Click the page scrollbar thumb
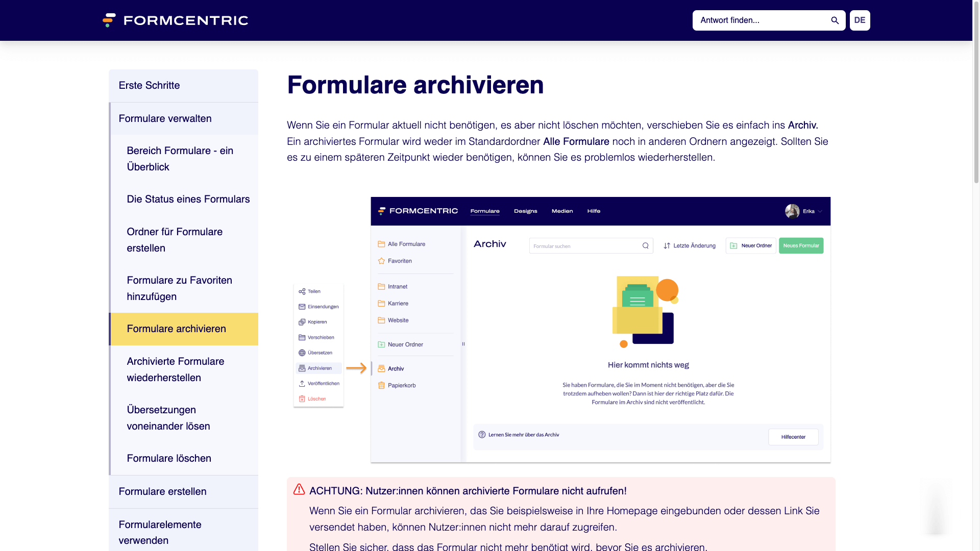Image resolution: width=980 pixels, height=551 pixels. tap(976, 92)
